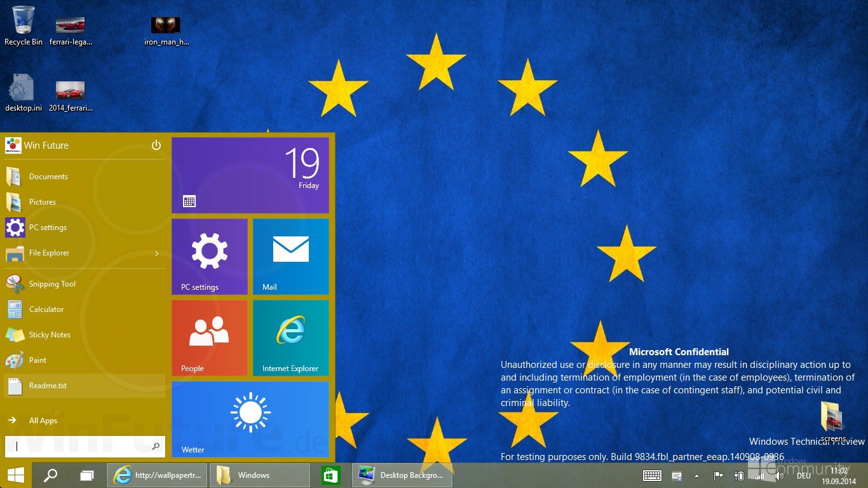Image resolution: width=868 pixels, height=488 pixels.
Task: Click the magnifier icon in the search box
Action: pyautogui.click(x=156, y=447)
